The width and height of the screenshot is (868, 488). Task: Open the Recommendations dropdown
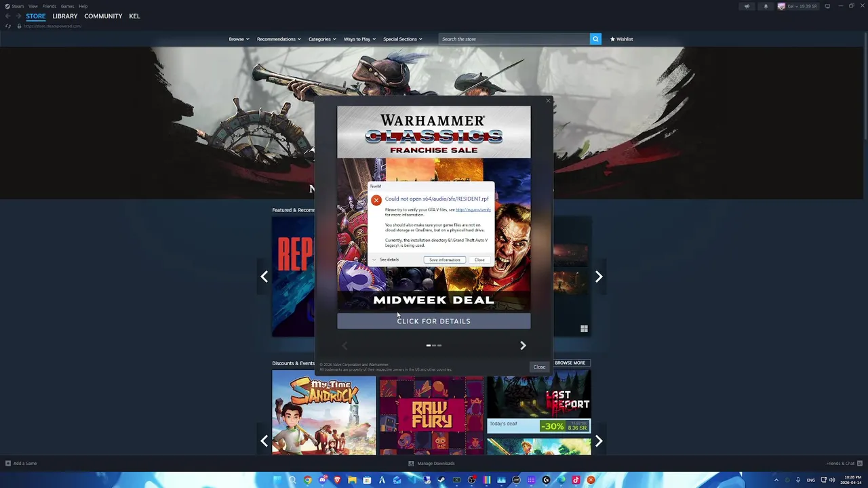click(278, 39)
